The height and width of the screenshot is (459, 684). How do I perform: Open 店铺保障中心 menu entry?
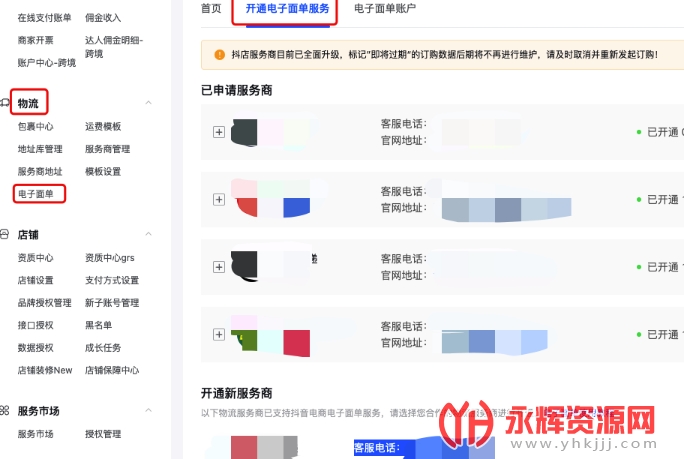click(112, 370)
